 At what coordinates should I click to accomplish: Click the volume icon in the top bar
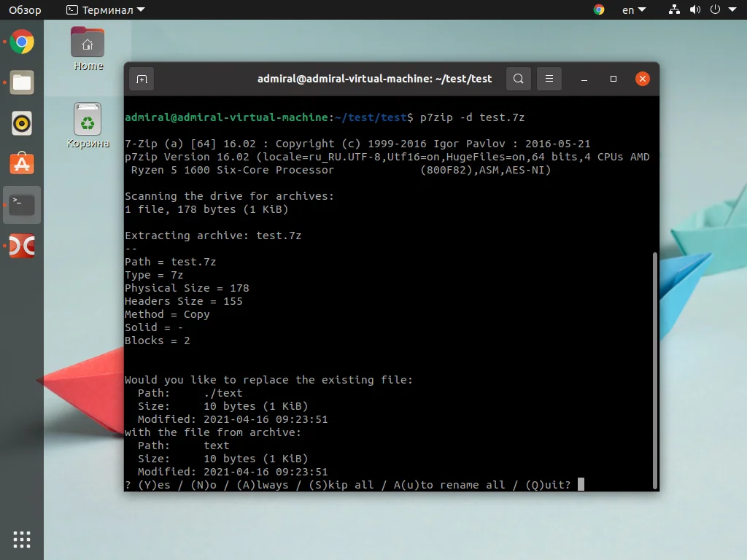(694, 10)
